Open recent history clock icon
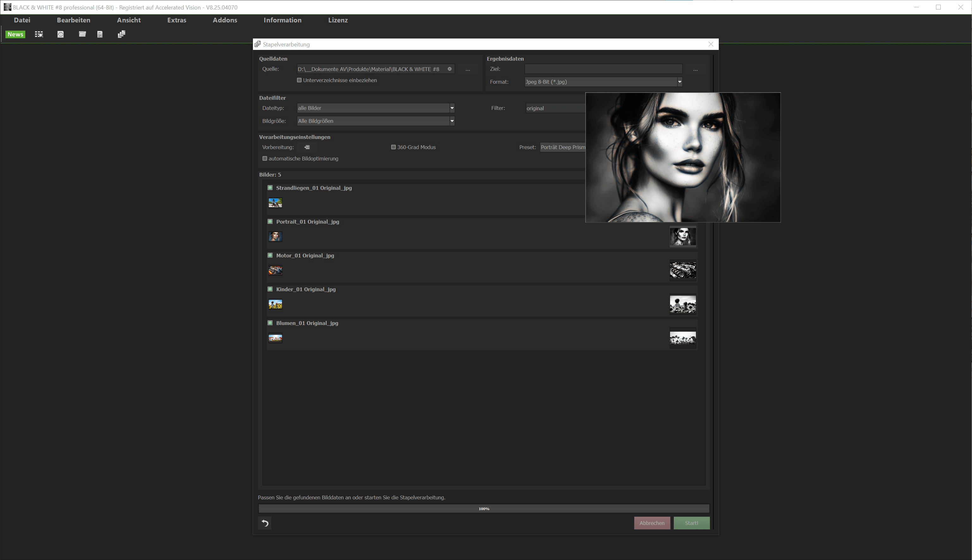 (60, 34)
